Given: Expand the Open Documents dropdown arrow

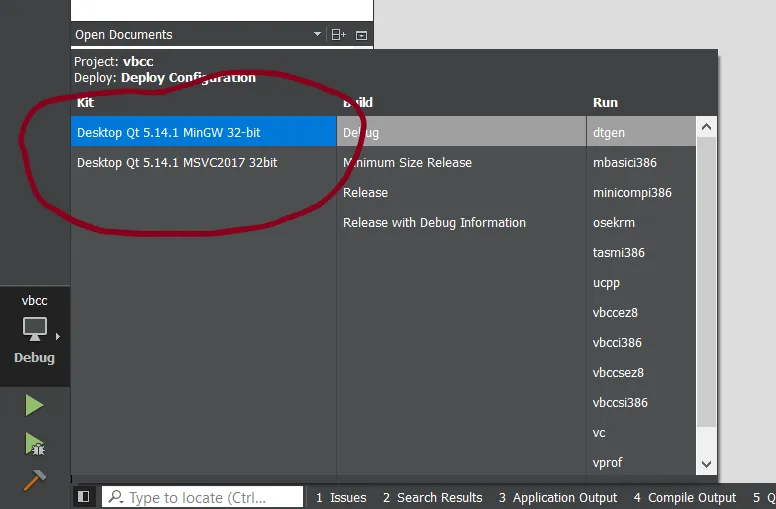Looking at the screenshot, I should click(x=317, y=34).
